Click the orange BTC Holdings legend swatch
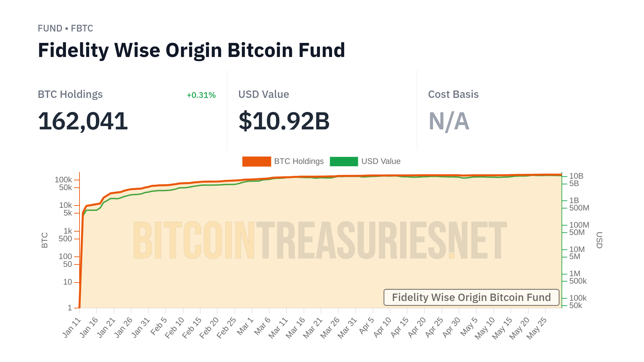 click(257, 161)
